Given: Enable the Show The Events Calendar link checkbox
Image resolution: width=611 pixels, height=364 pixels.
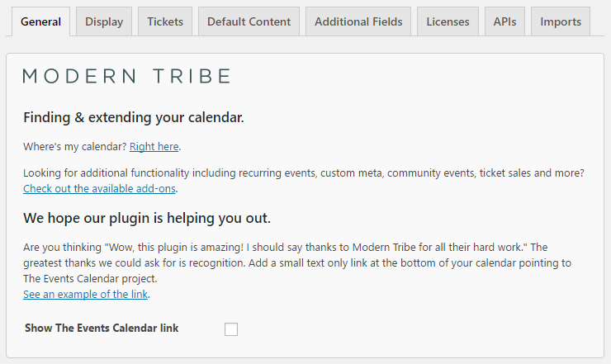Looking at the screenshot, I should point(231,329).
